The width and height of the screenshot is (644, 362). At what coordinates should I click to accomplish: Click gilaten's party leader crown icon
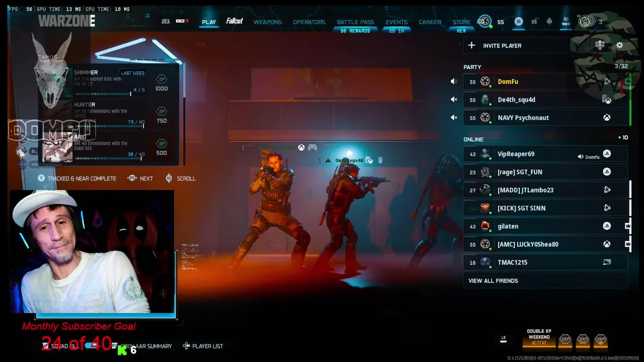[627, 226]
